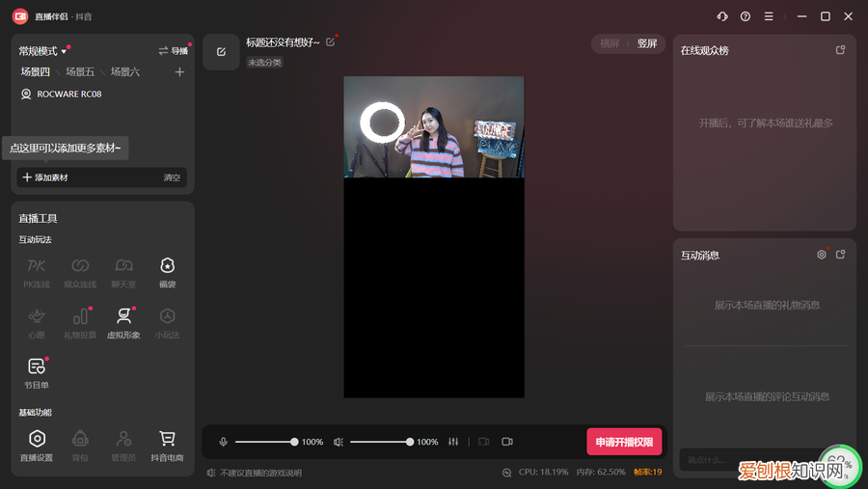Open the 管理员 administrator tool
Screen dimensions: 868x489
(123, 447)
